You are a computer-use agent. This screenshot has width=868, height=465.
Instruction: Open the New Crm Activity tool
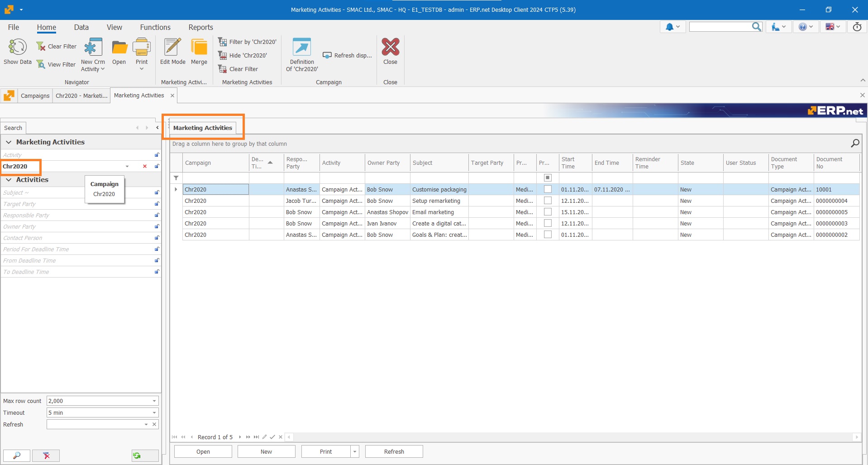coord(93,54)
